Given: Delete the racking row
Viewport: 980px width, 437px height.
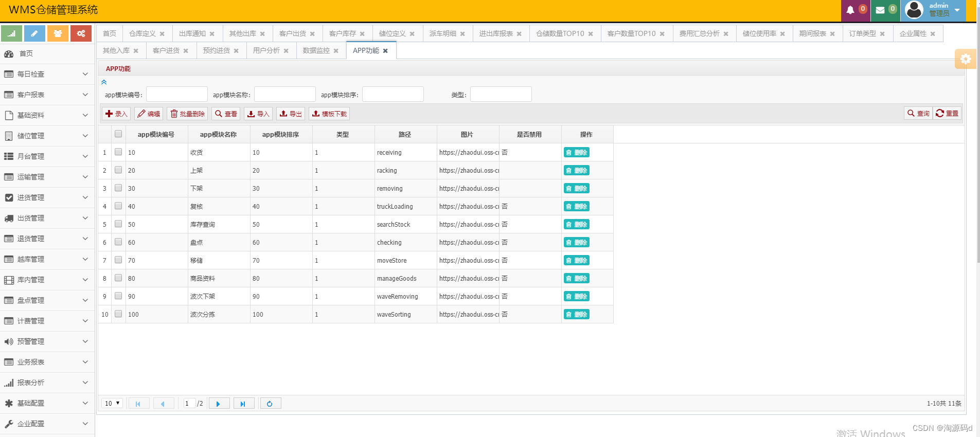Looking at the screenshot, I should tap(576, 171).
